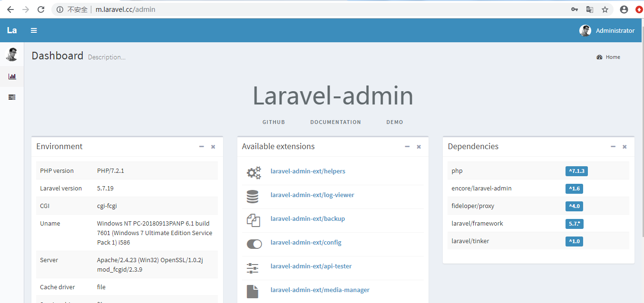
Task: Click the Laravel-admin title heading
Action: click(333, 95)
